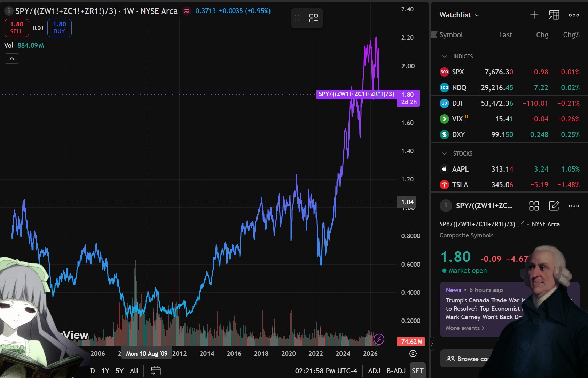Click the lightning go-to-realtime icon
This screenshot has width=588, height=378.
tap(379, 339)
